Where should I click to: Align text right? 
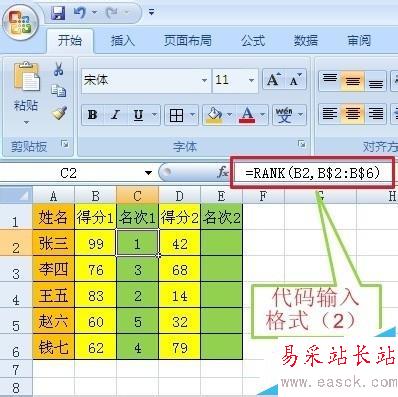(x=376, y=114)
